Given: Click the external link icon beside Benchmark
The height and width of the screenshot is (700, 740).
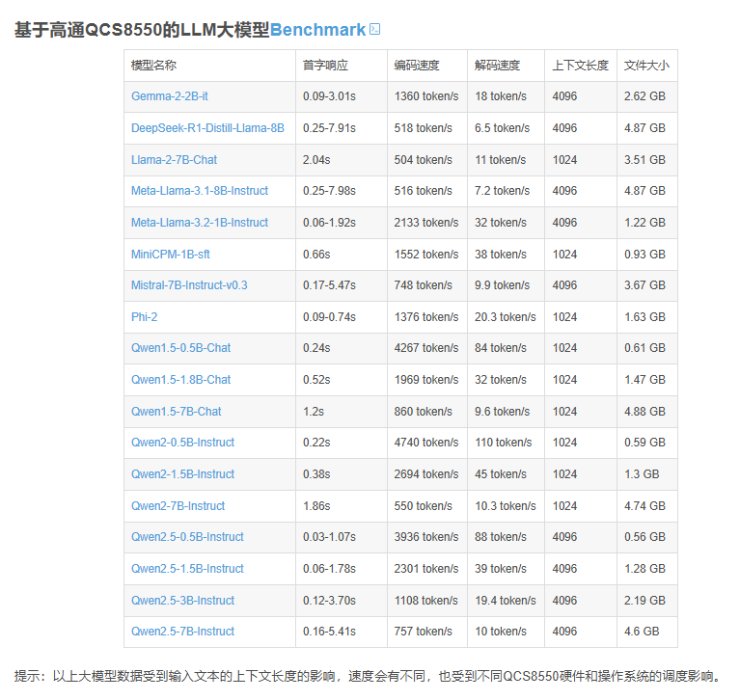Looking at the screenshot, I should (x=374, y=29).
